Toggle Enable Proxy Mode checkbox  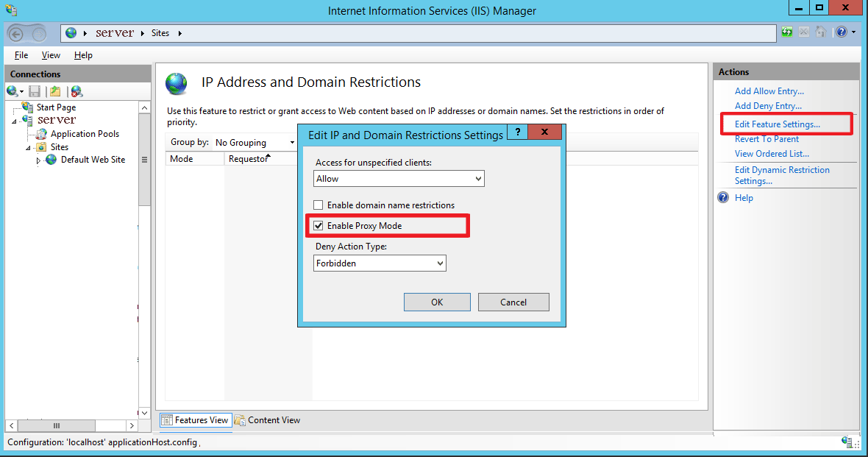[x=319, y=225]
